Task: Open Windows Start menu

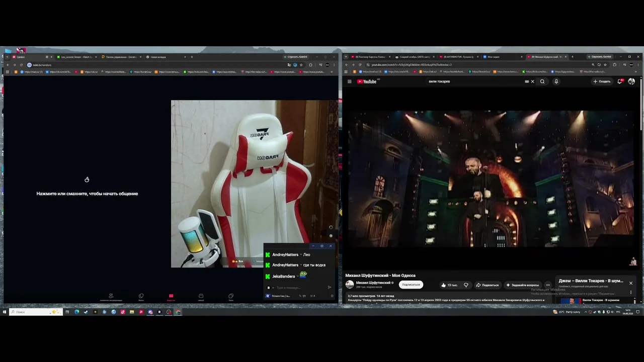Action: (x=5, y=312)
